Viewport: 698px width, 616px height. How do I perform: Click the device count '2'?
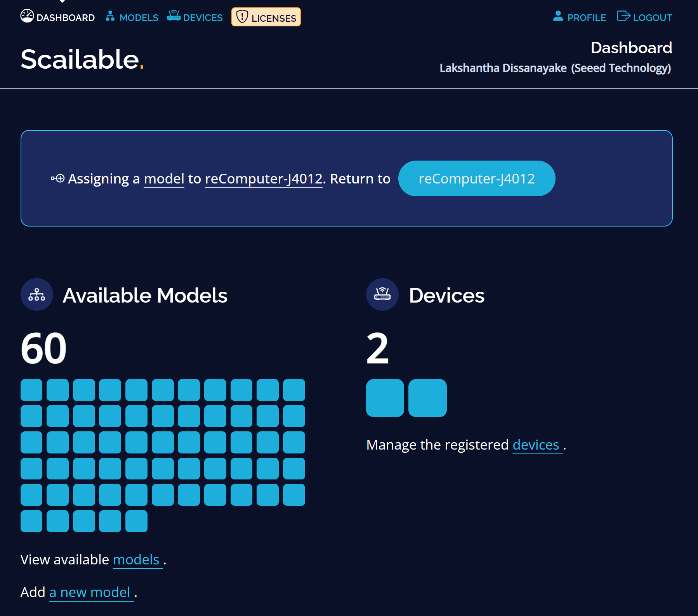pyautogui.click(x=377, y=348)
